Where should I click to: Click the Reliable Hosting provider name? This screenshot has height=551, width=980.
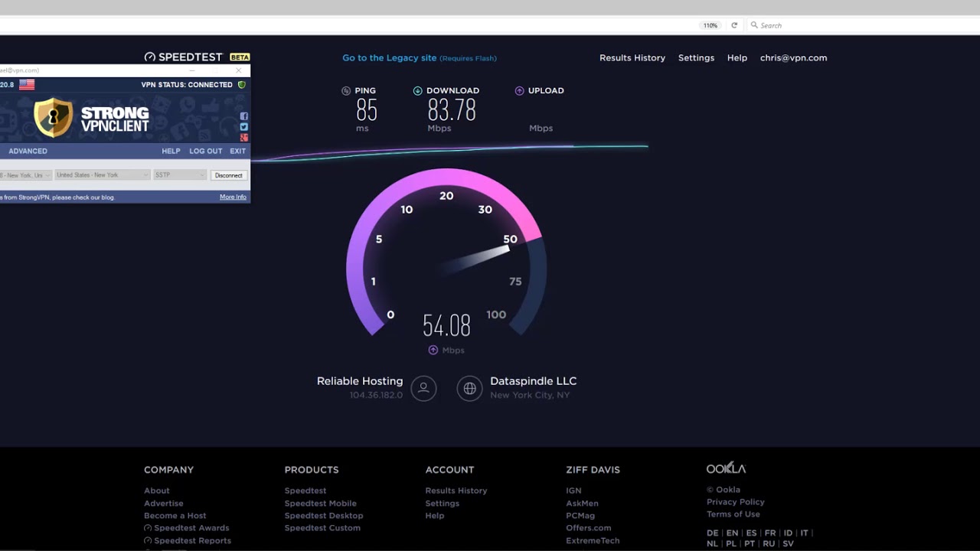pyautogui.click(x=360, y=381)
